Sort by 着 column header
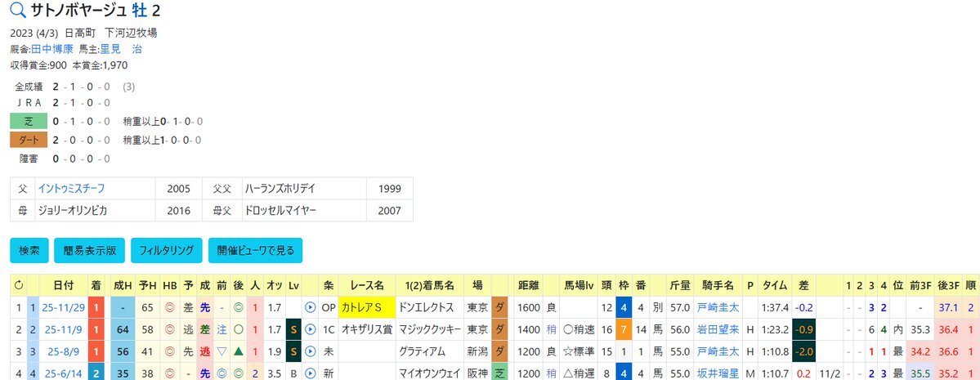 97,286
